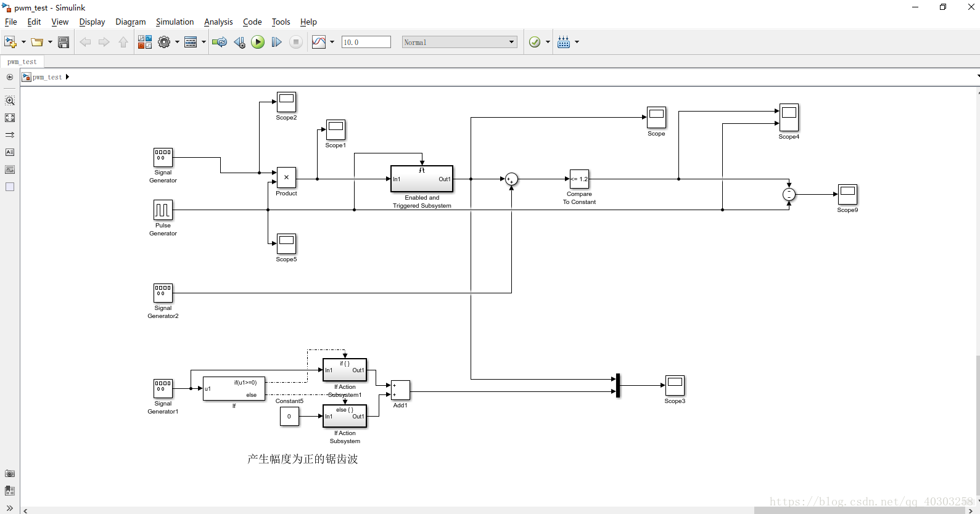The height and width of the screenshot is (514, 980).
Task: Click the horizontal scrollbar thumb
Action: (861, 510)
